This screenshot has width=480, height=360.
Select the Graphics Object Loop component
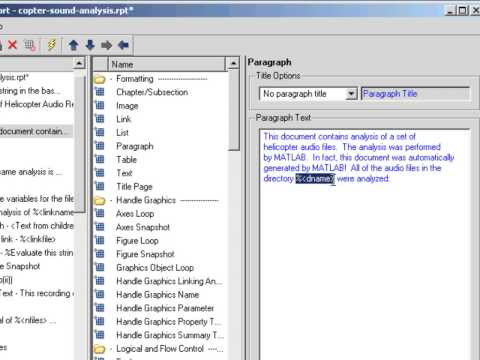coord(155,268)
